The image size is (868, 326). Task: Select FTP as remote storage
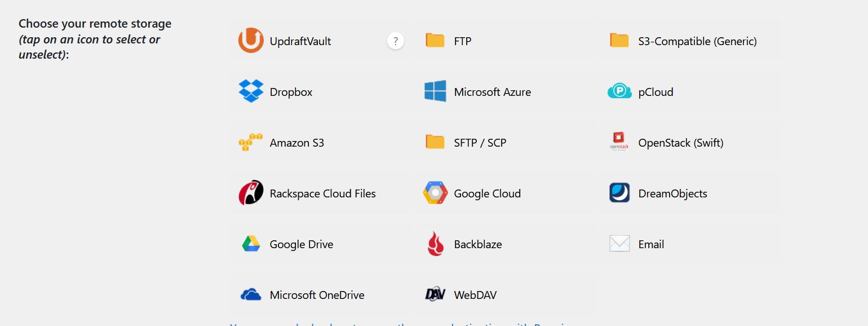tap(462, 41)
